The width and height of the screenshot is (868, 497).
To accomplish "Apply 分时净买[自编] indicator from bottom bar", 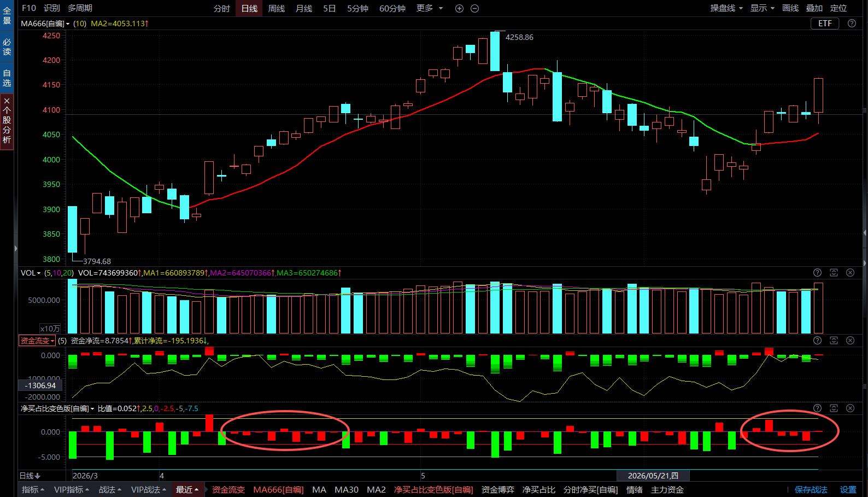I will [590, 490].
